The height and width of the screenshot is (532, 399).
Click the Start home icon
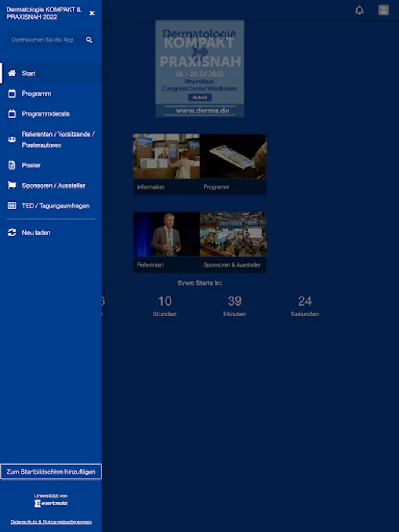pyautogui.click(x=12, y=73)
